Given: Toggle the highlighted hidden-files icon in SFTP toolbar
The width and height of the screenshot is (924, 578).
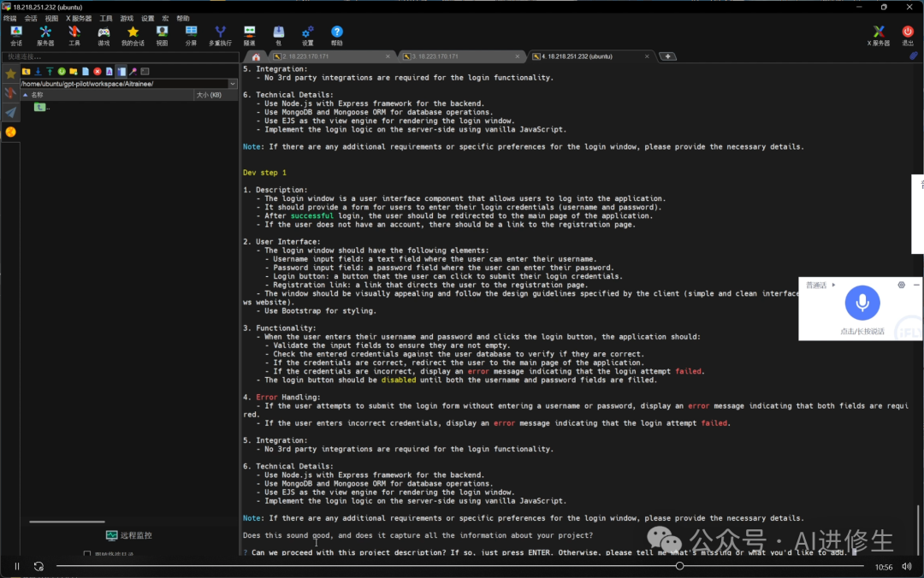Looking at the screenshot, I should point(121,71).
